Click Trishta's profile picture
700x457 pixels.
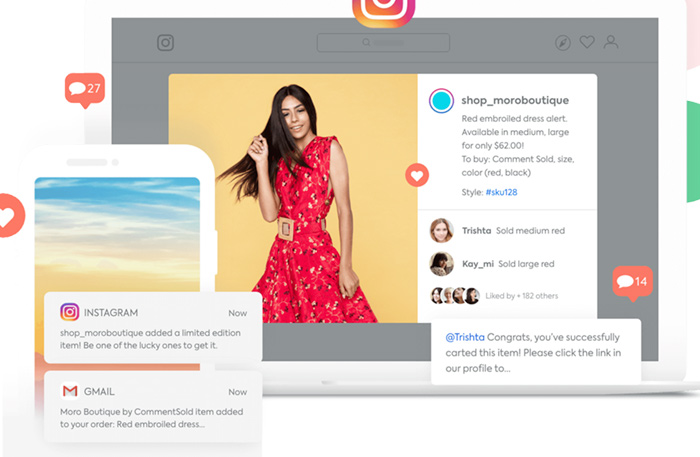[x=441, y=230]
